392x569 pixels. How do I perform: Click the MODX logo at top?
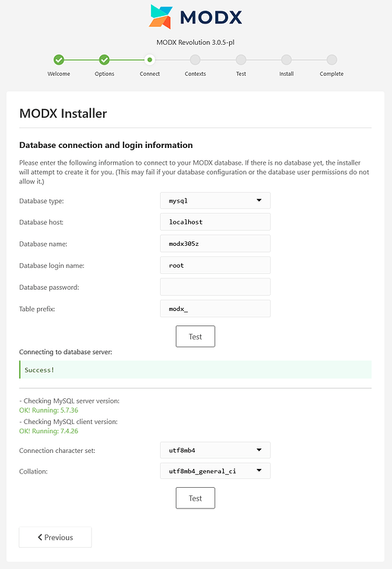(x=196, y=17)
